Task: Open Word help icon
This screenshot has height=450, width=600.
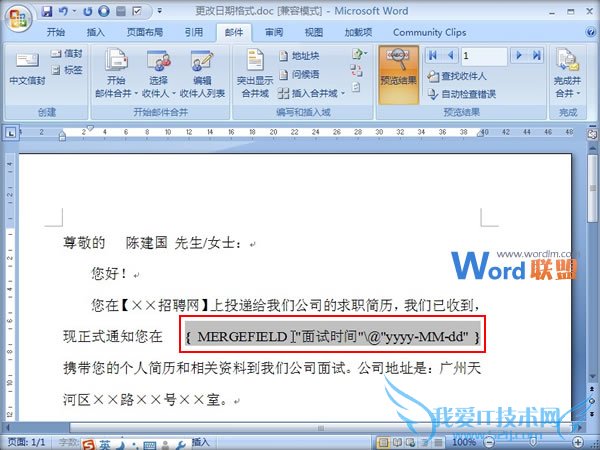Action: (x=590, y=32)
